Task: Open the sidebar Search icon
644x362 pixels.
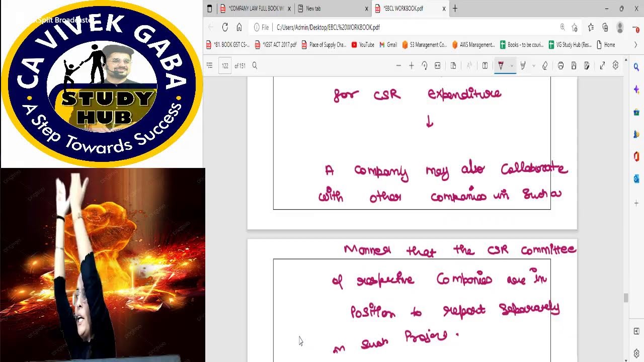Action: [636, 67]
